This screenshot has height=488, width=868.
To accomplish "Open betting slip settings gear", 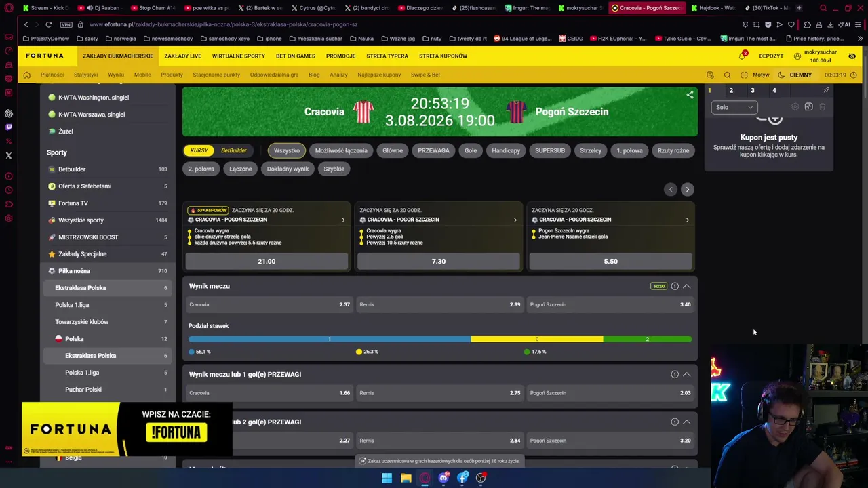I will [795, 107].
